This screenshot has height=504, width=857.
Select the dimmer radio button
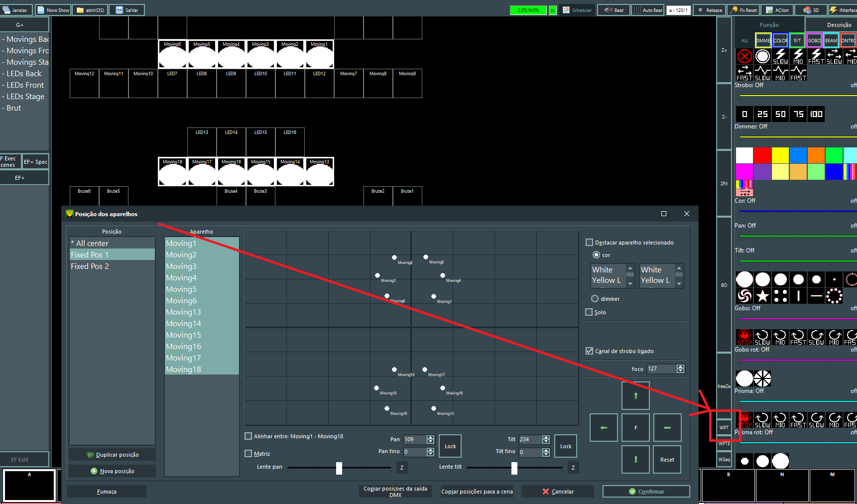pyautogui.click(x=595, y=299)
